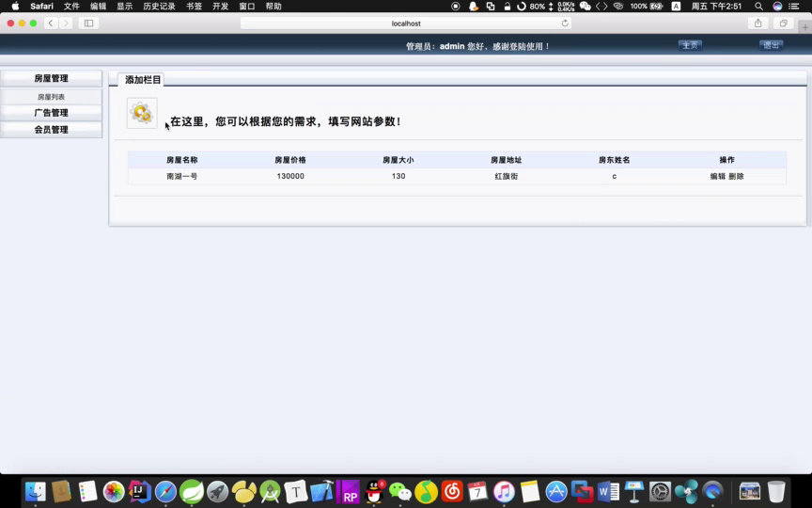Launch Microsoft Word from the dock
The height and width of the screenshot is (508, 812).
(x=608, y=491)
